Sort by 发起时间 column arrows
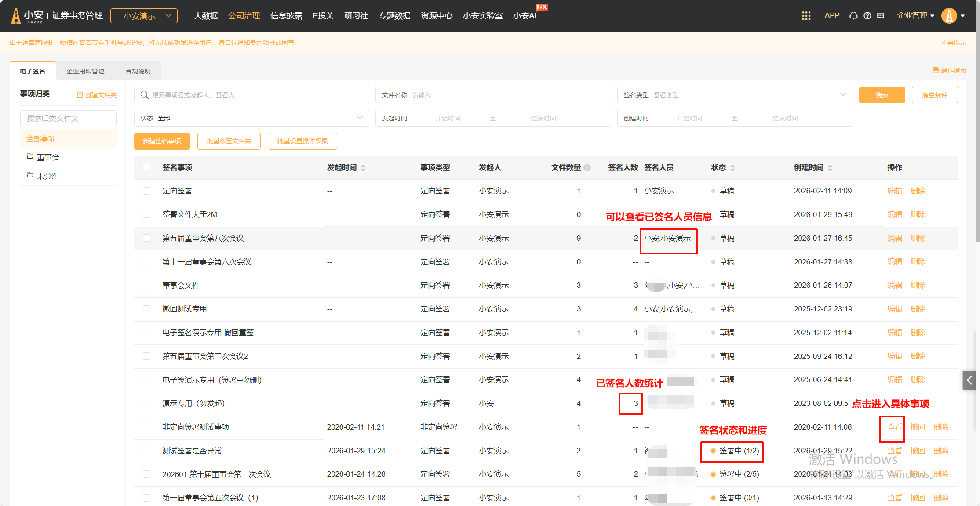Screen dimensions: 980x506 coord(363,168)
